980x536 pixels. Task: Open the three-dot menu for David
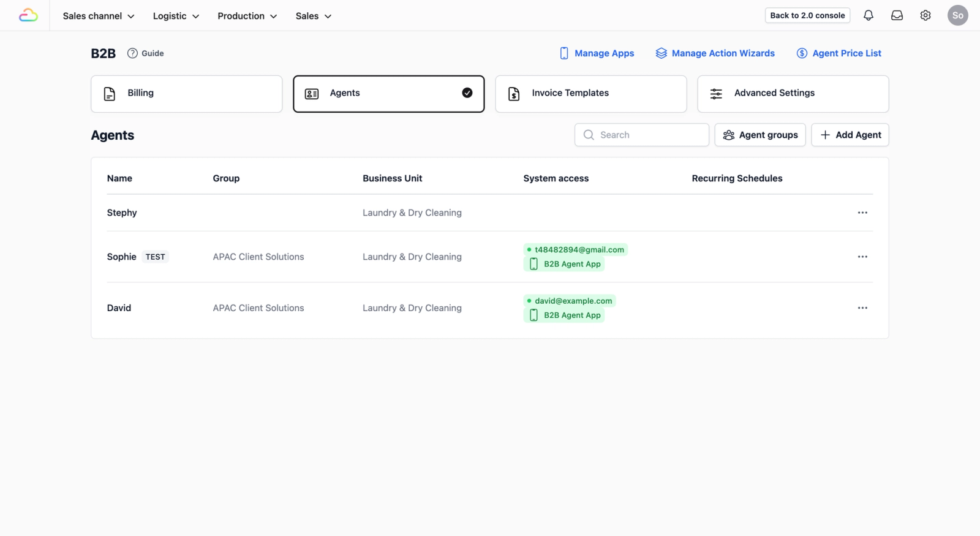point(862,308)
